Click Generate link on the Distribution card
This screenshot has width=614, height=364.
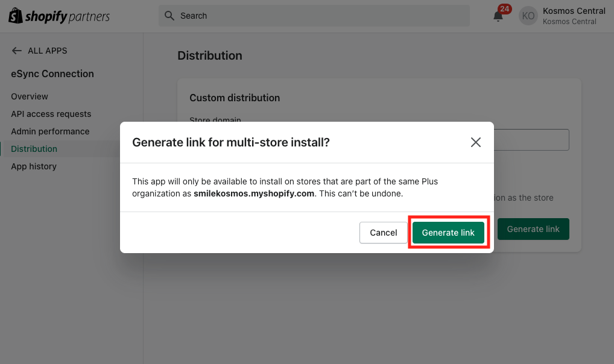click(x=533, y=229)
